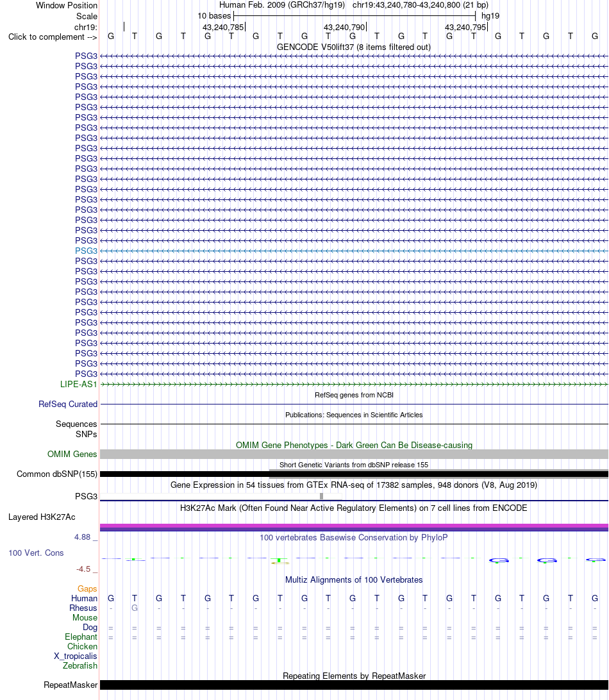Click the black RepeatMasker element bar
The width and height of the screenshot is (609, 700).
(x=354, y=685)
